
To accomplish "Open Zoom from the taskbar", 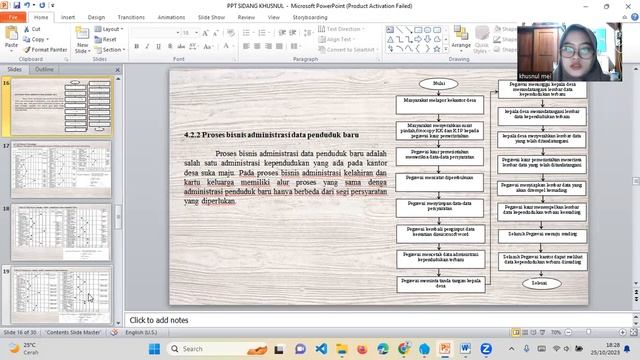I will point(486,349).
